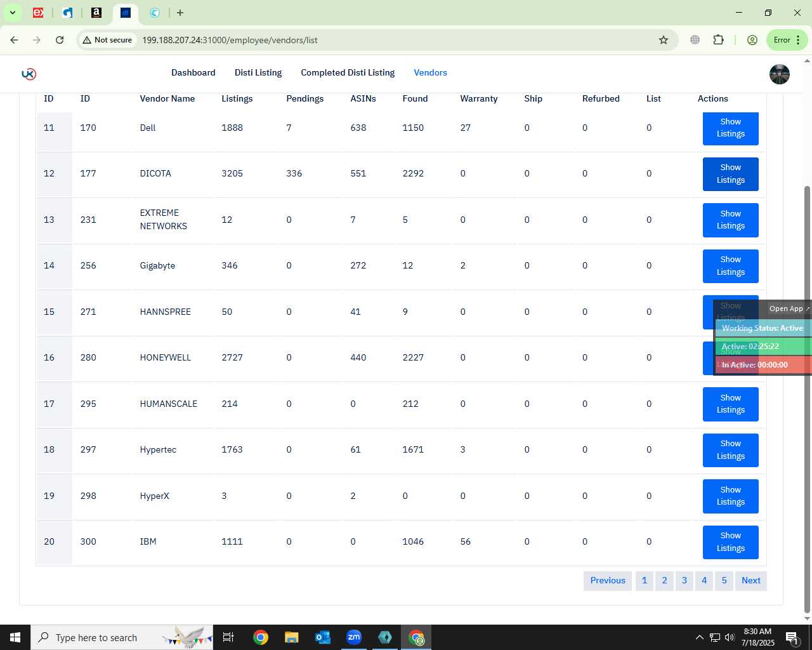
Task: Go to the Next page
Action: point(751,581)
